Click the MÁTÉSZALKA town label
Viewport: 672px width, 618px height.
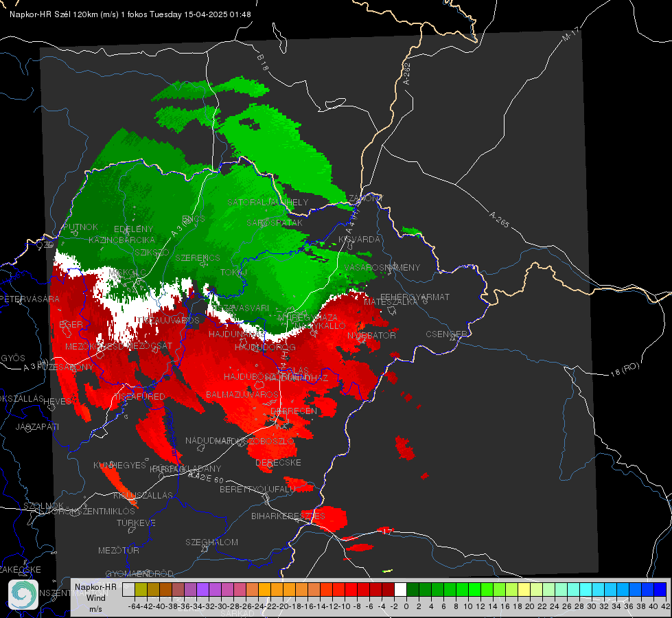(x=391, y=302)
